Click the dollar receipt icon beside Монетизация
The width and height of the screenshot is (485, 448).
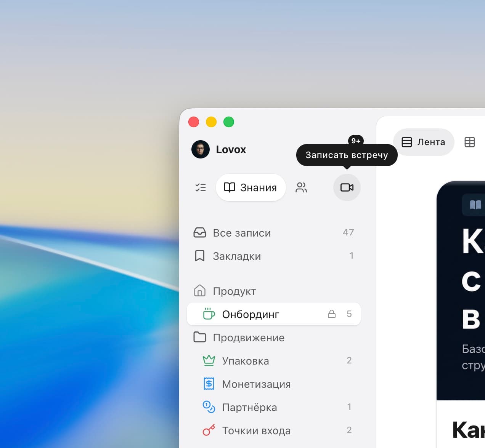209,384
